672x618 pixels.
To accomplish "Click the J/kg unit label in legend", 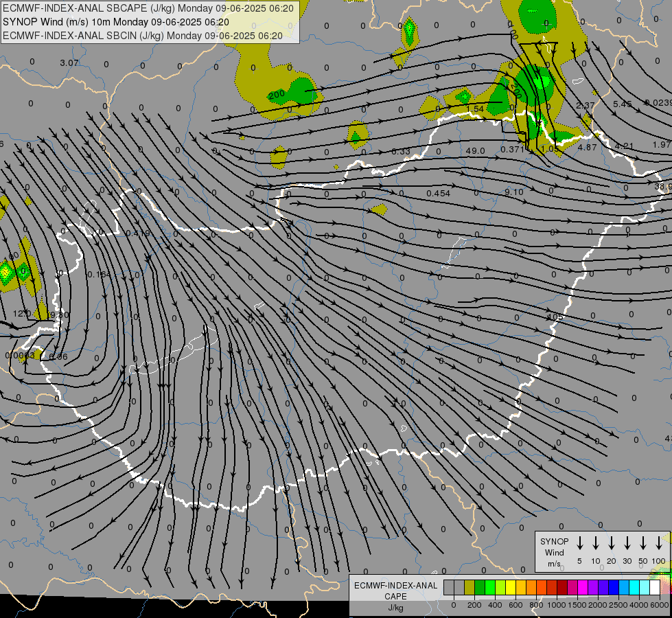I will point(395,608).
